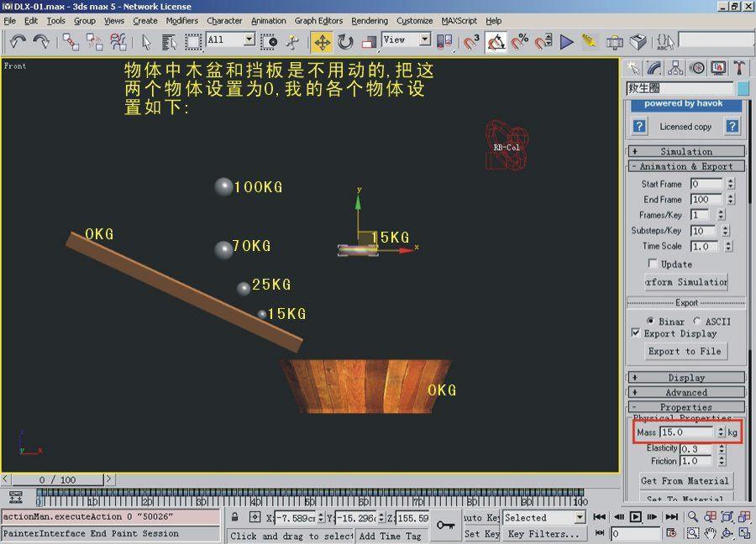Click the large Set Keys key icon
Image resolution: width=756 pixels, height=544 pixels.
445,525
